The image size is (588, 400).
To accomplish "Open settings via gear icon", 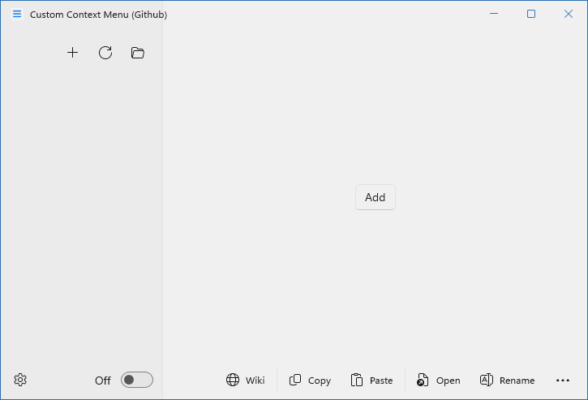I will [x=20, y=380].
